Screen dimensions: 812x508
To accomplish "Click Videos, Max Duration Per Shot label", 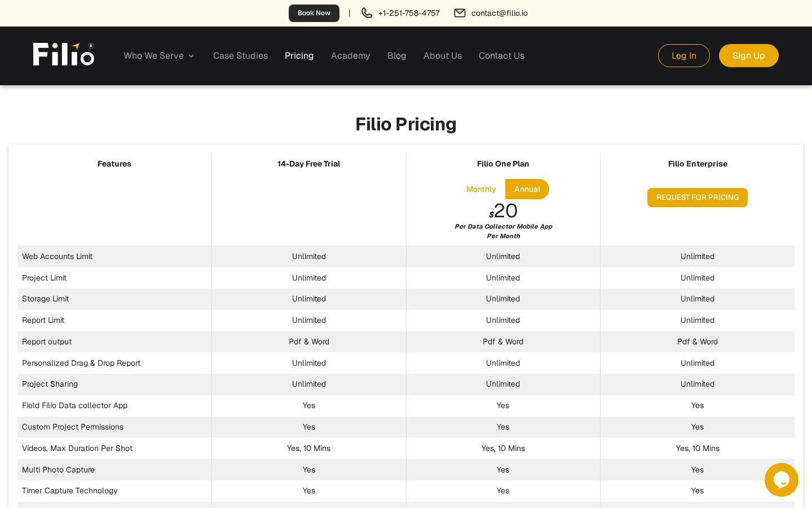I will 77,448.
